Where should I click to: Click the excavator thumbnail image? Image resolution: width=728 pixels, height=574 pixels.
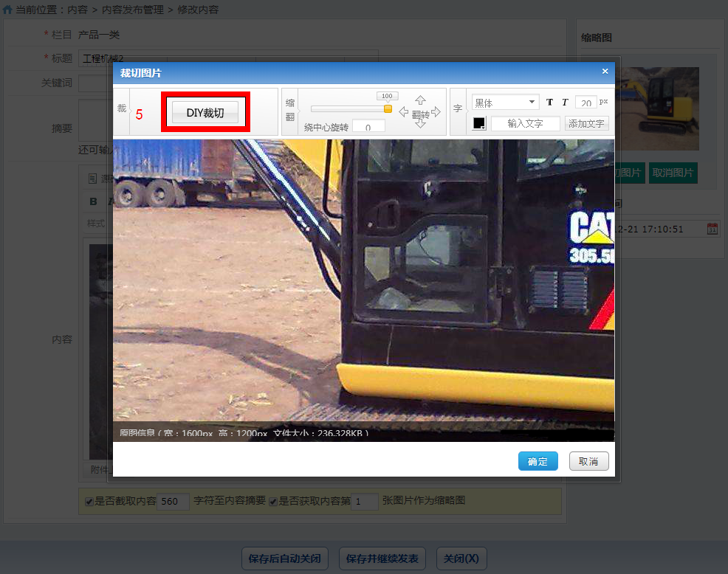pyautogui.click(x=657, y=108)
